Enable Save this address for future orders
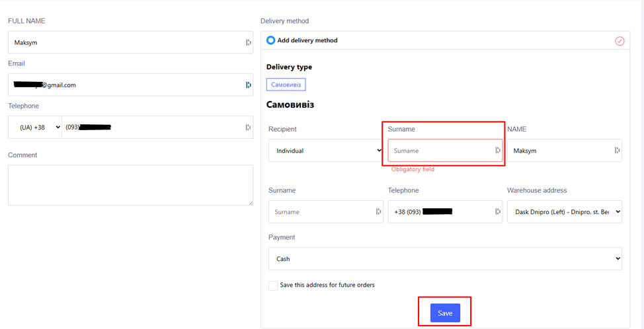The image size is (644, 329). coord(273,285)
